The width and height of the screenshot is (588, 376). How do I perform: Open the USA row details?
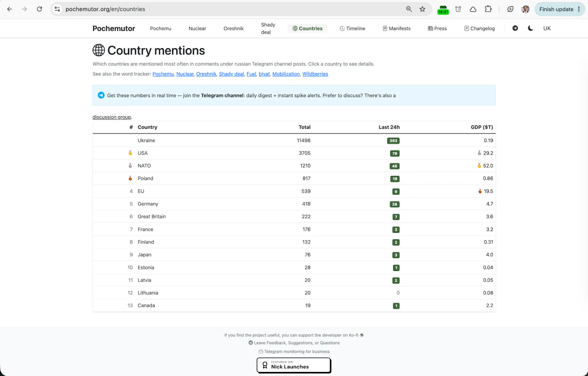point(294,153)
